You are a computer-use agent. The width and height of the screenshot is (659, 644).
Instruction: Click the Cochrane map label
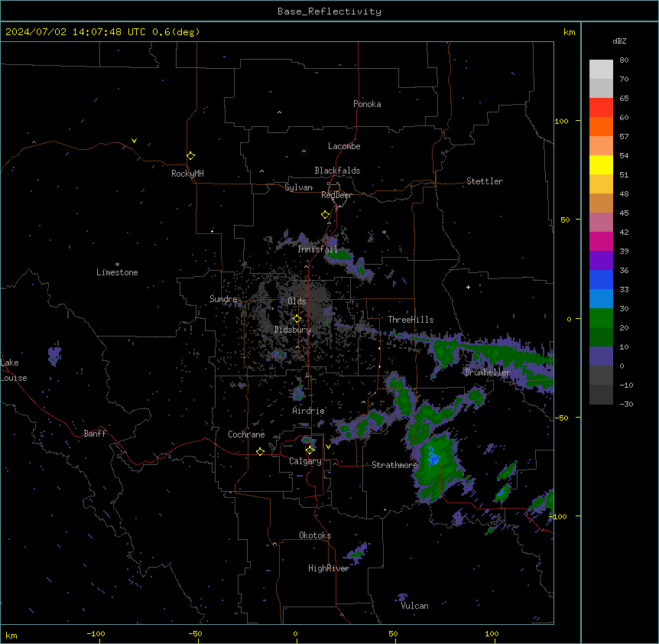(246, 434)
